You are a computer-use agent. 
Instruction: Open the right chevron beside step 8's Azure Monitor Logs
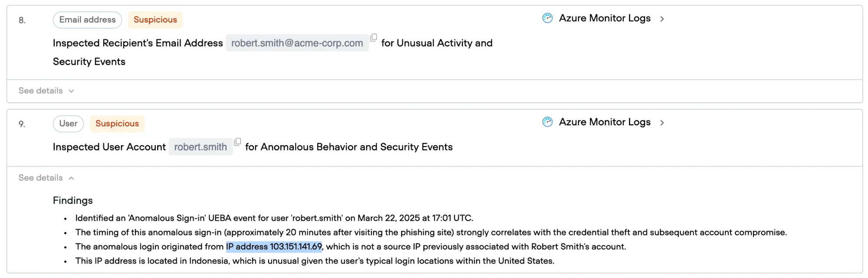point(662,19)
